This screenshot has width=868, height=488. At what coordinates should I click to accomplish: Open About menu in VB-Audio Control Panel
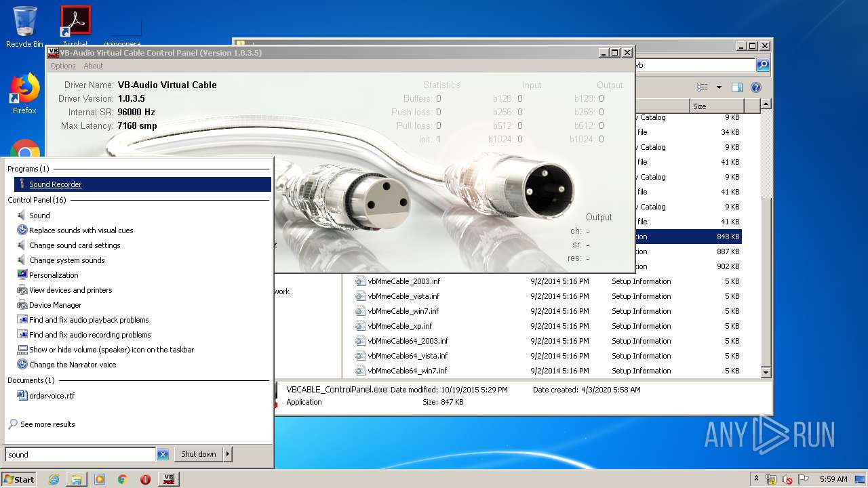coord(93,66)
